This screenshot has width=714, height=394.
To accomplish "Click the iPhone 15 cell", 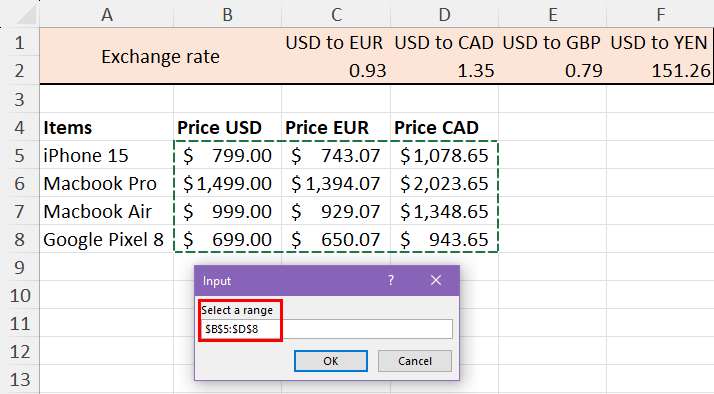I will tap(107, 155).
